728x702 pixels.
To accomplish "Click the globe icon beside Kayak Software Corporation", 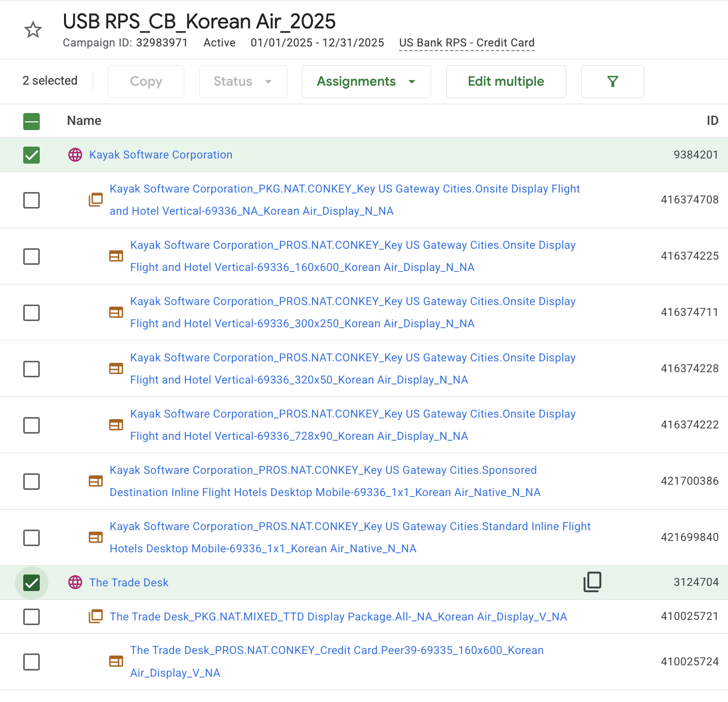I will point(75,155).
